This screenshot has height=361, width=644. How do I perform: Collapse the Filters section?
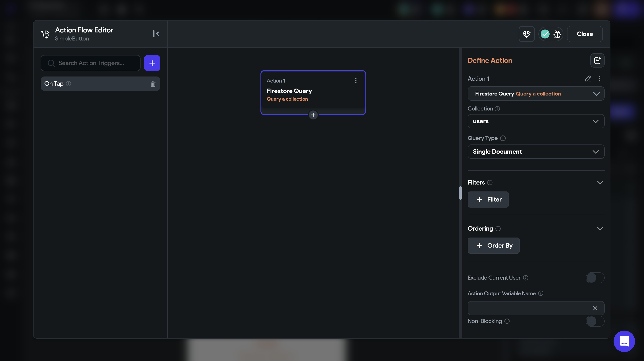600,182
